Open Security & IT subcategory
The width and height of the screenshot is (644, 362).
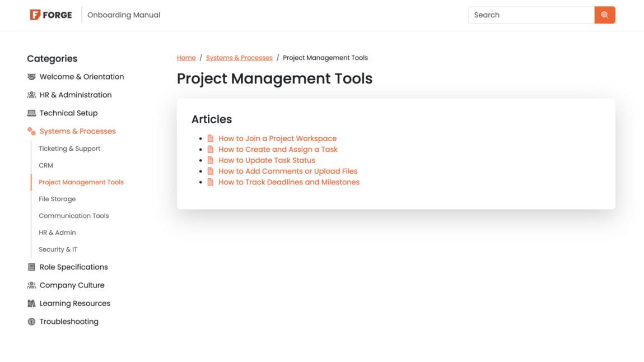(58, 249)
